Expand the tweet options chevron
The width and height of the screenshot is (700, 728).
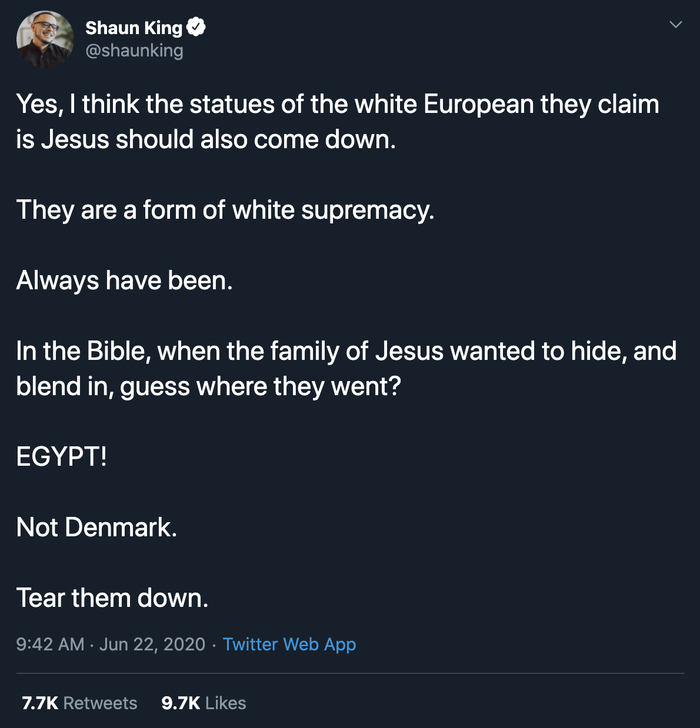point(676,25)
